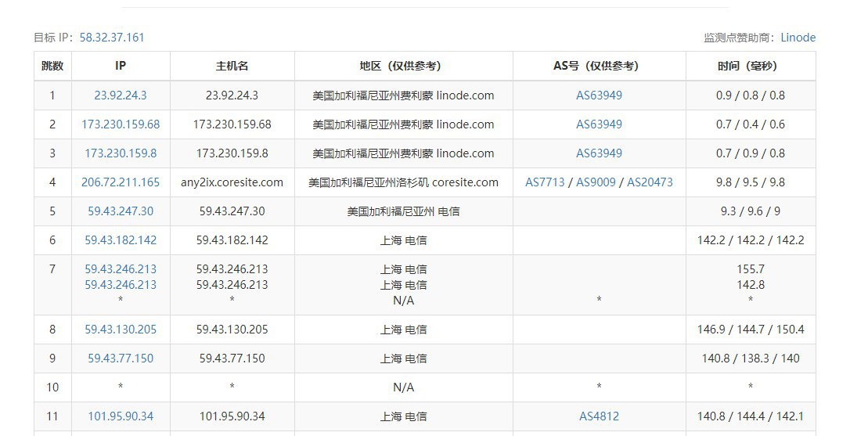Open the Linode sponsor link
Image resolution: width=868 pixels, height=436 pixels.
(798, 38)
